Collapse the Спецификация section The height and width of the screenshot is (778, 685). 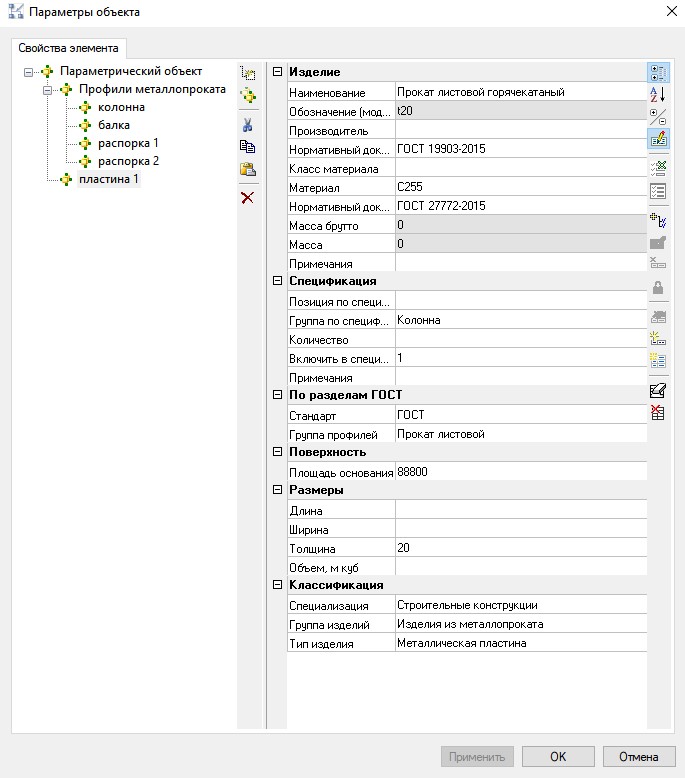point(277,281)
